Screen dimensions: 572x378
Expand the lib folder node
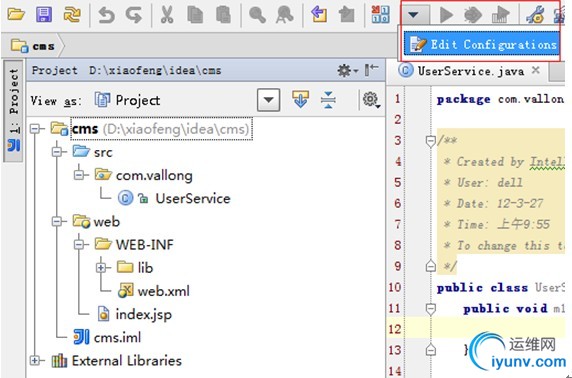(101, 268)
